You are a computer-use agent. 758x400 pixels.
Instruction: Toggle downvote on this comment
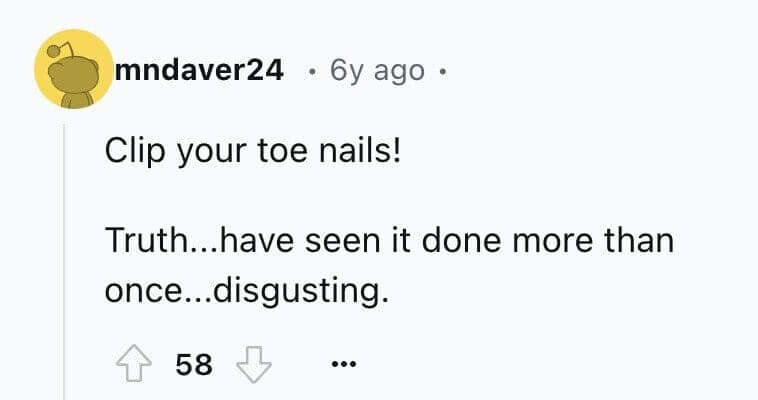click(251, 365)
